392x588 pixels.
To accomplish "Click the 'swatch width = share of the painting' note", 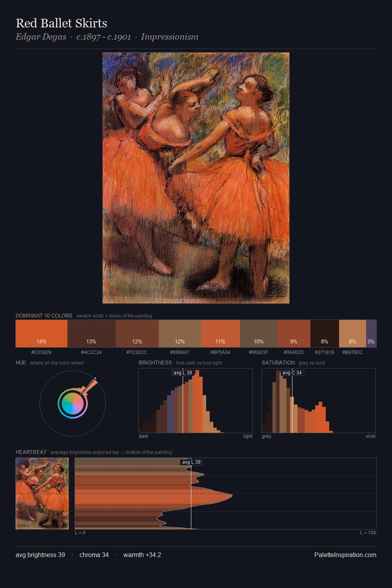I will click(x=114, y=316).
